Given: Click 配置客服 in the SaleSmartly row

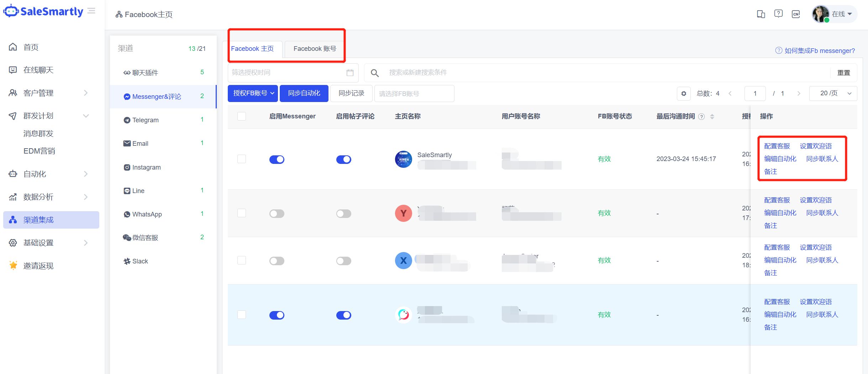Looking at the screenshot, I should click(x=777, y=146).
